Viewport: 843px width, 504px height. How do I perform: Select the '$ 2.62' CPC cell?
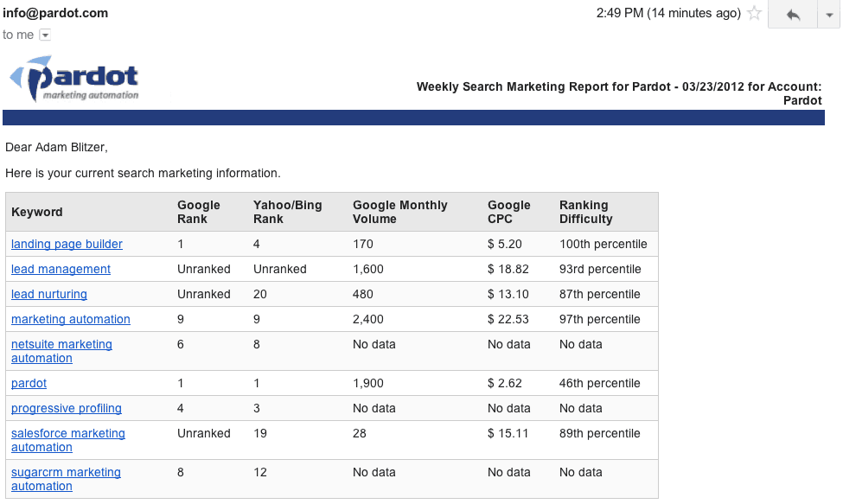tap(504, 383)
